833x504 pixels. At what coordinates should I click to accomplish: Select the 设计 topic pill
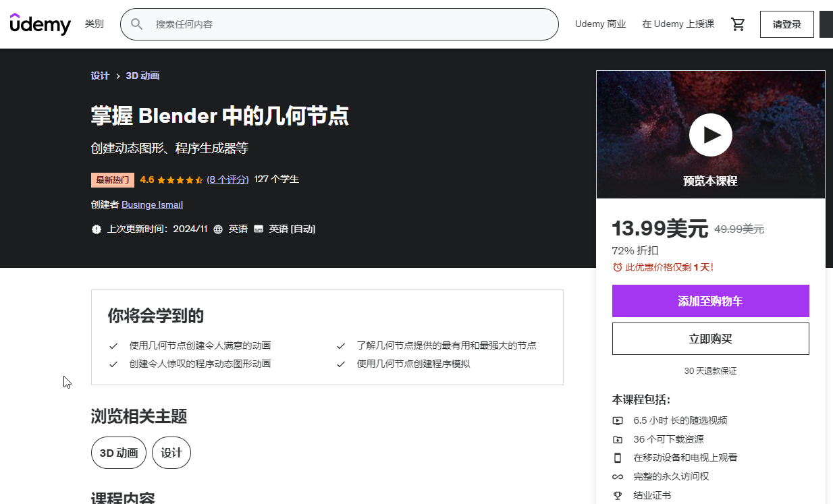point(171,453)
